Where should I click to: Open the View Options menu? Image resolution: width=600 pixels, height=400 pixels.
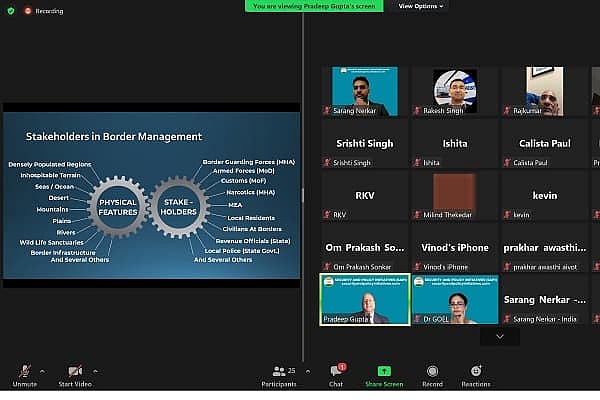(x=421, y=6)
